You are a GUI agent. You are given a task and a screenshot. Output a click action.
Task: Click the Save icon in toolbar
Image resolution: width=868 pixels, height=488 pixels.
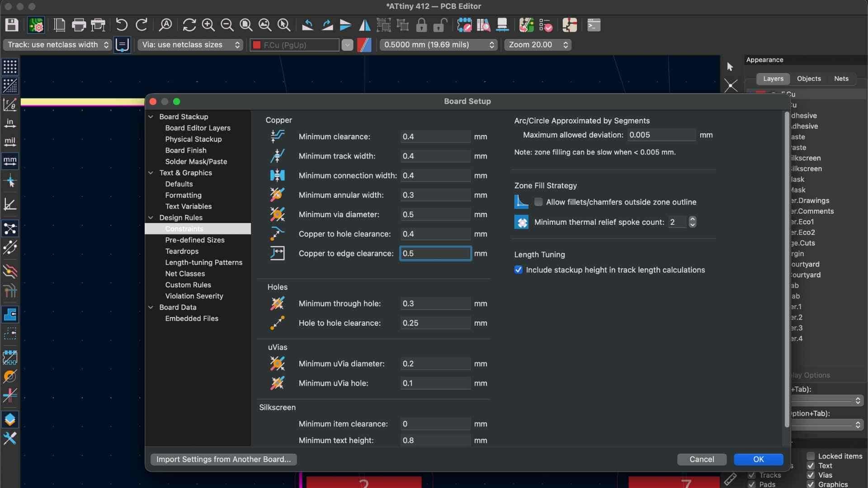[11, 25]
